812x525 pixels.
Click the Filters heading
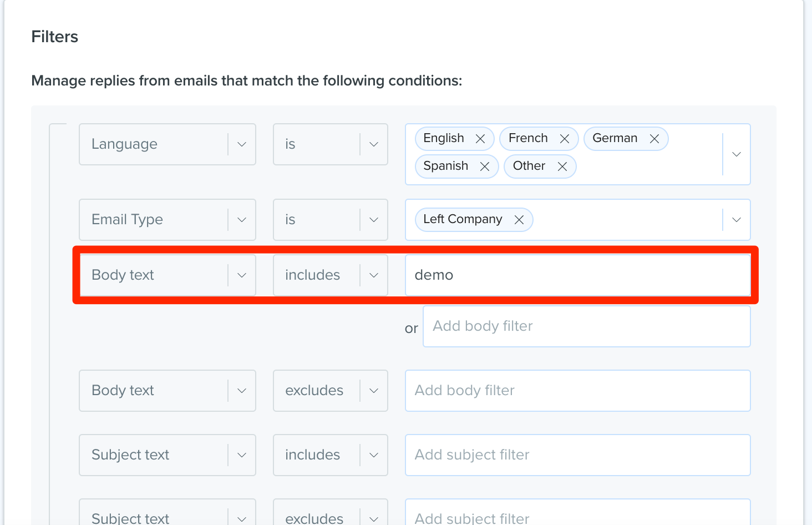tap(55, 37)
